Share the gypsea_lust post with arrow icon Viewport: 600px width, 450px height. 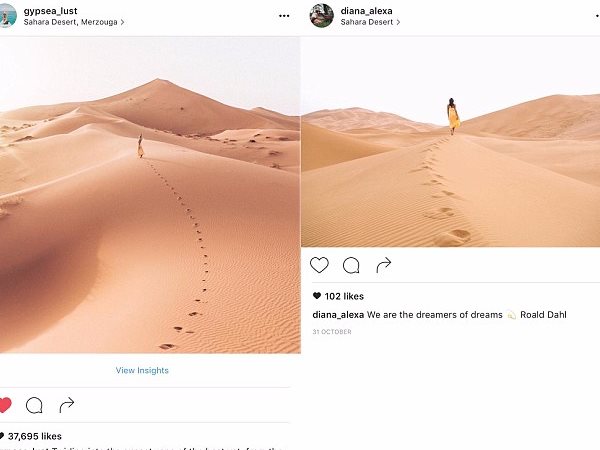67,405
